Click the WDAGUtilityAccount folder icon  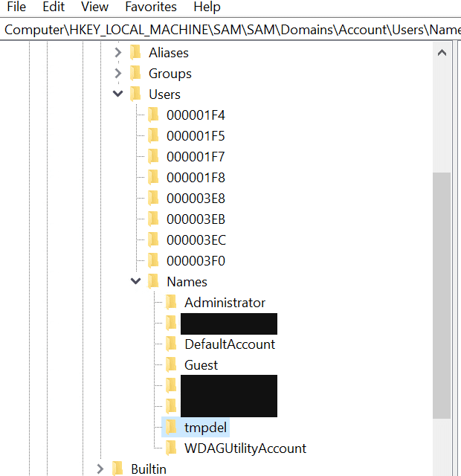point(171,448)
